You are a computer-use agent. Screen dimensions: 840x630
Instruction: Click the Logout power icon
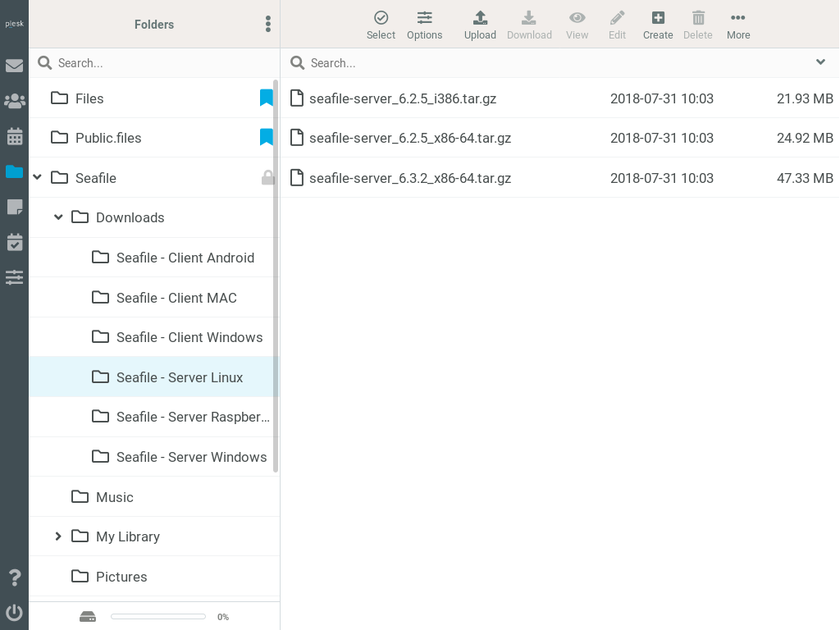tap(14, 612)
